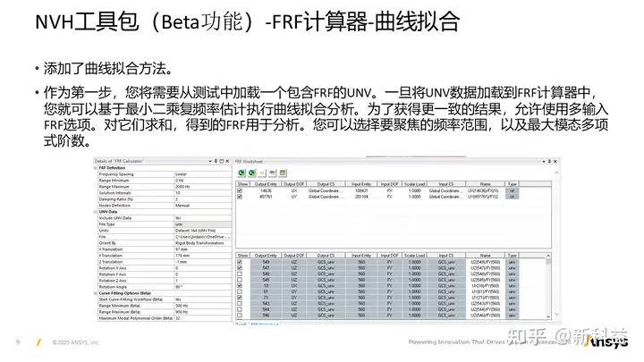644x362 pixels.
Task: Sort upper table by Scale Load header
Action: pyautogui.click(x=414, y=184)
